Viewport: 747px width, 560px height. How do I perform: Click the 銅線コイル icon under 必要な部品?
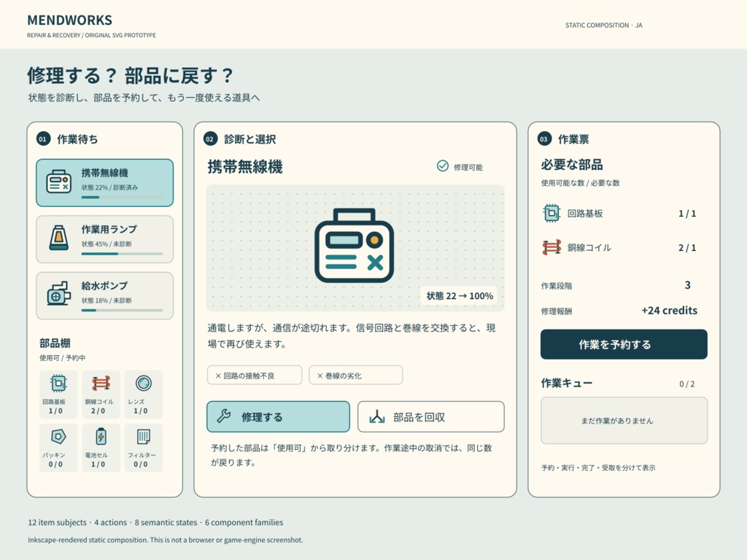(x=551, y=248)
